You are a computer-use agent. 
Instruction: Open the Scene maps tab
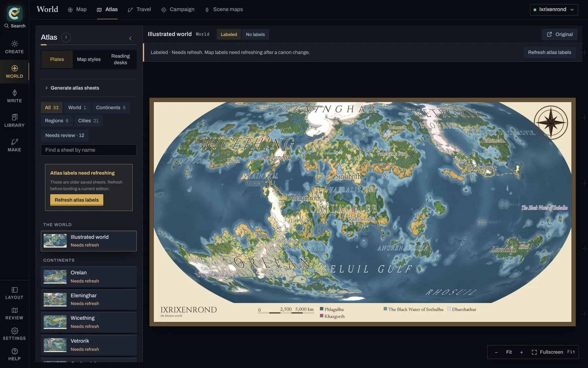[x=224, y=9]
